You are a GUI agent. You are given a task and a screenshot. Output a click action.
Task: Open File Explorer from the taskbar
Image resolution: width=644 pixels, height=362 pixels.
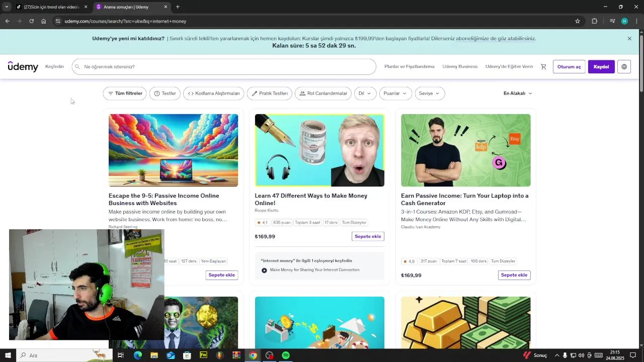tap(154, 355)
